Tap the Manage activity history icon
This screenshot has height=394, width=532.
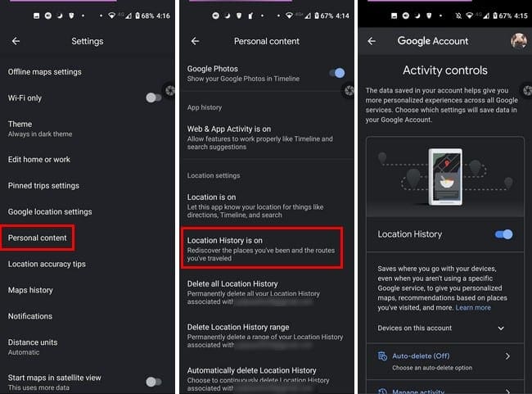pos(382,392)
